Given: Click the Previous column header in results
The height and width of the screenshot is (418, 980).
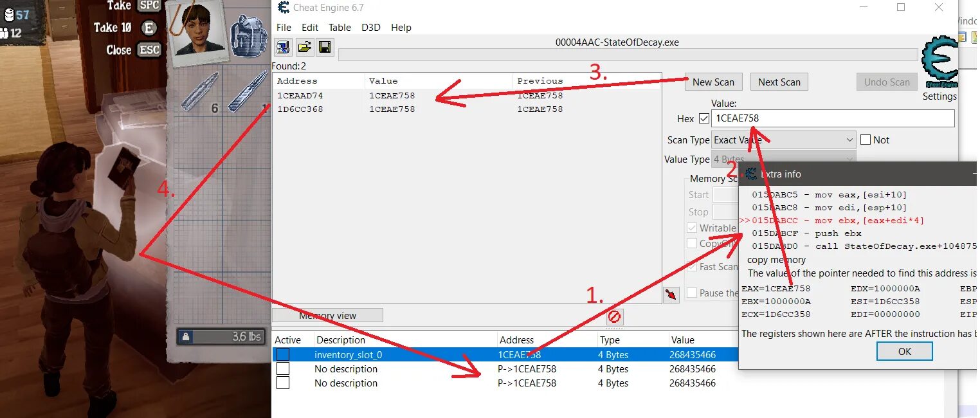Looking at the screenshot, I should coord(540,81).
